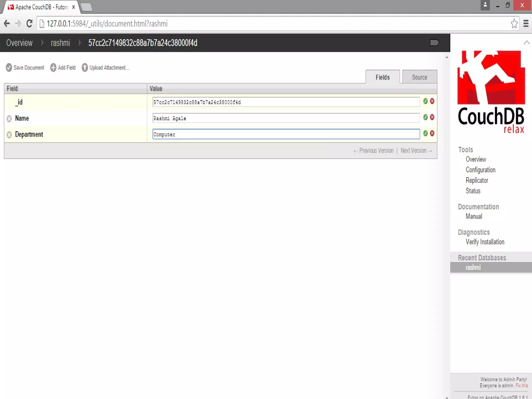This screenshot has height=399, width=532.
Task: Click the tag icon in the breadcrumb bar
Action: click(x=434, y=43)
